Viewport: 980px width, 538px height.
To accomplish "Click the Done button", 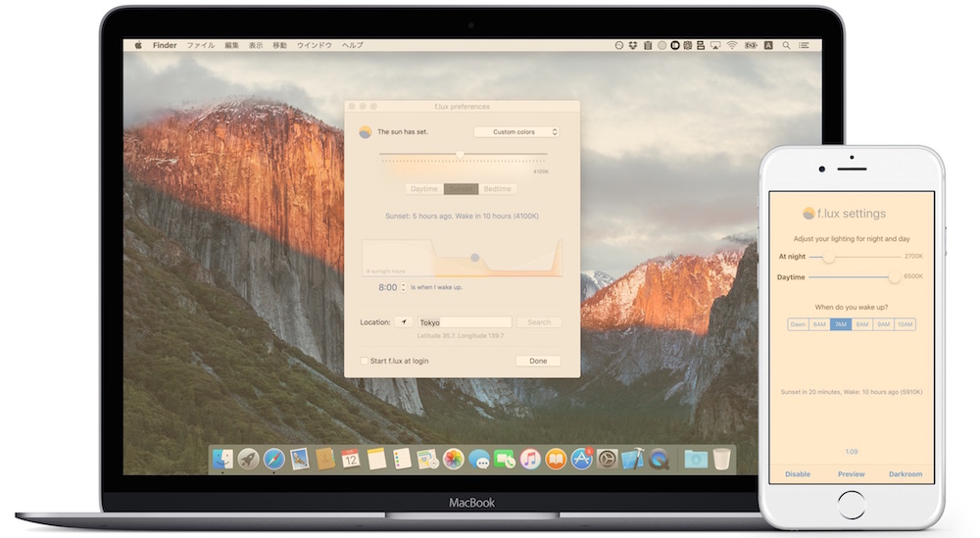I will (538, 361).
